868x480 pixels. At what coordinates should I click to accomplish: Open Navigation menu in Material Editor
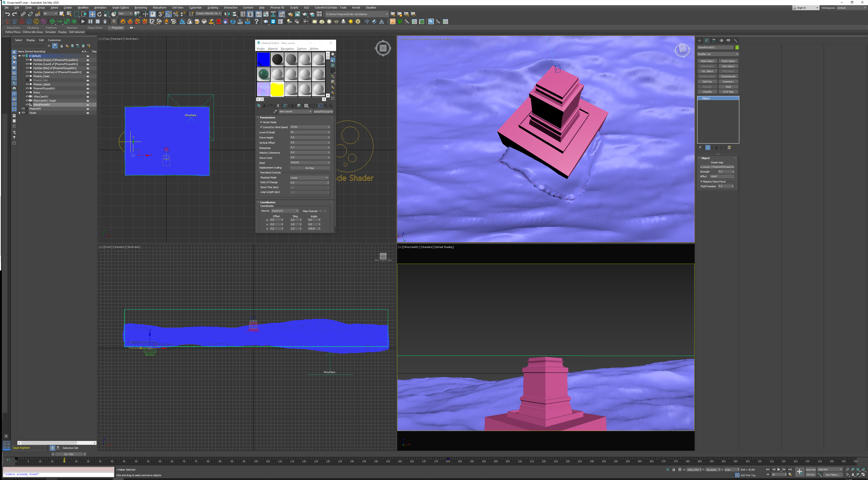point(287,48)
